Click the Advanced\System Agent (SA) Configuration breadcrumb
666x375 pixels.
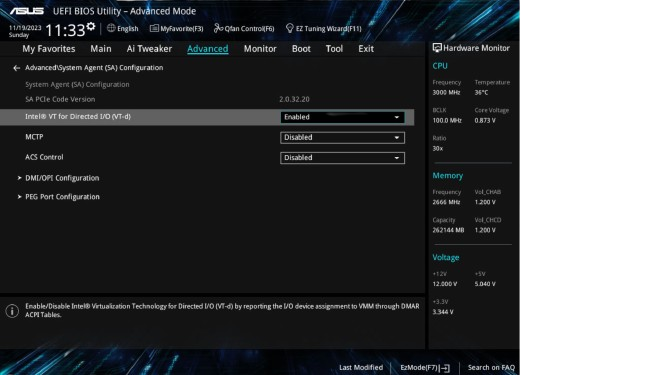[94, 68]
